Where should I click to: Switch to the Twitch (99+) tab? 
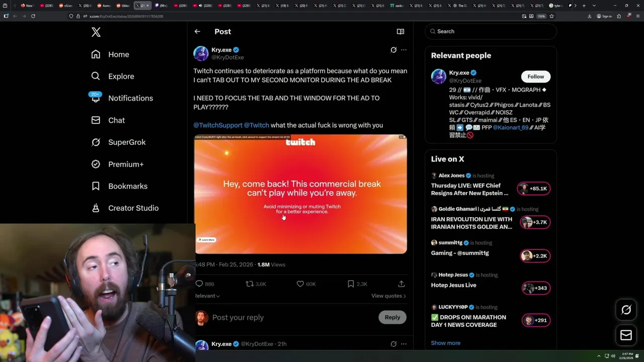click(x=162, y=6)
